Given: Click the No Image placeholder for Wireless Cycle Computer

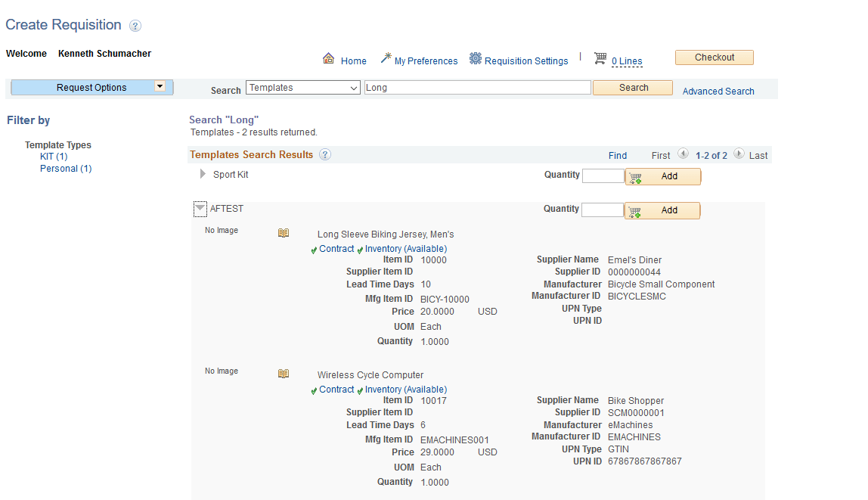Looking at the screenshot, I should pos(222,371).
